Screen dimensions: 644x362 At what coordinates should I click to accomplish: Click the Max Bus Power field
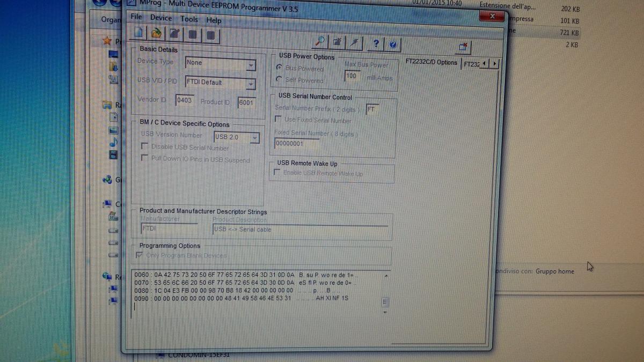[352, 76]
